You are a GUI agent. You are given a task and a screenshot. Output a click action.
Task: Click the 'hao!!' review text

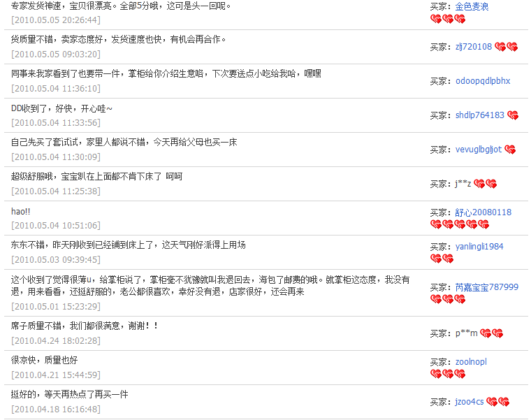21,211
